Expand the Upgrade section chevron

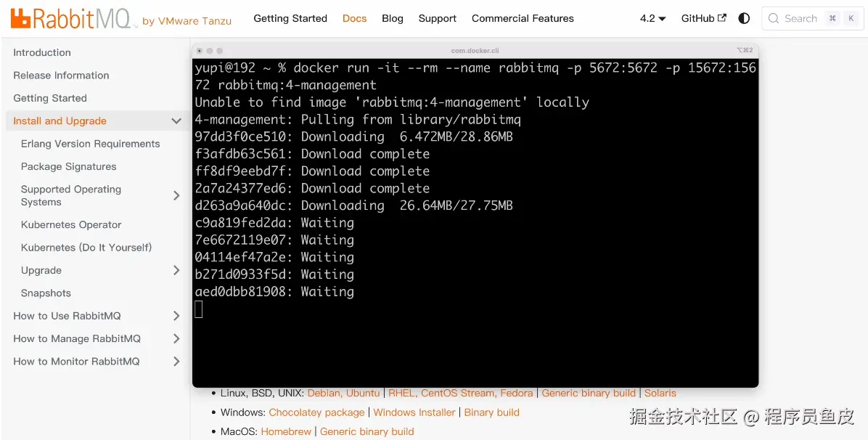[x=176, y=270]
